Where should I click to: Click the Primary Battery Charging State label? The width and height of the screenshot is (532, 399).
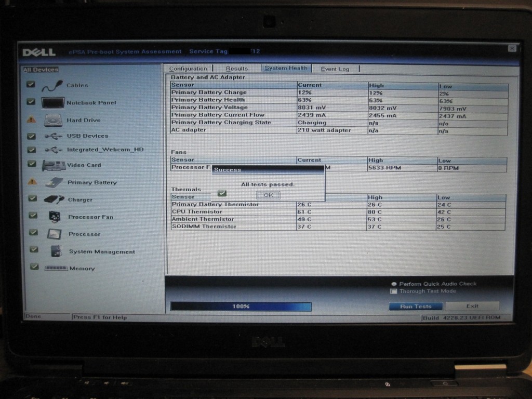tap(221, 122)
